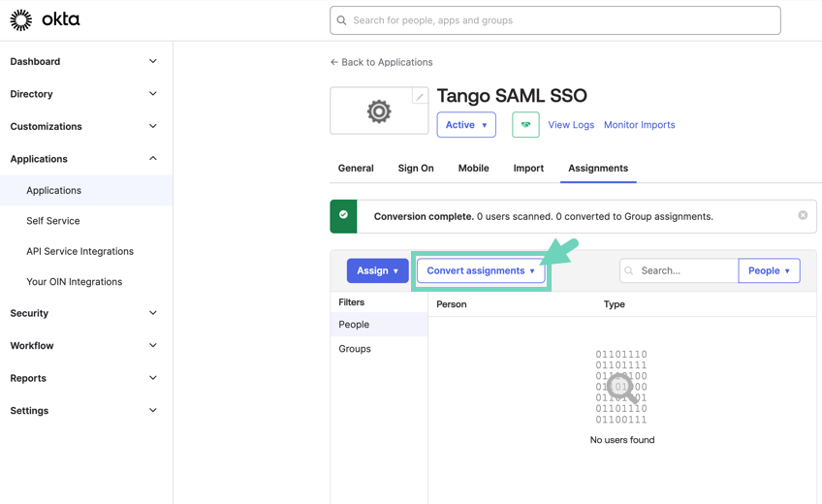Switch to the General tab
This screenshot has height=504, width=822.
click(356, 168)
